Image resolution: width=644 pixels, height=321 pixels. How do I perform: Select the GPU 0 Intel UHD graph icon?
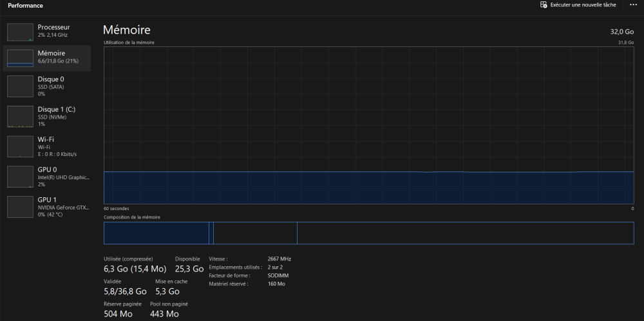(20, 176)
